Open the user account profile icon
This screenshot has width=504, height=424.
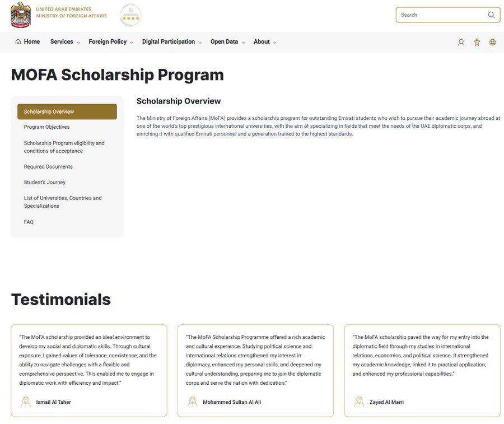point(461,42)
